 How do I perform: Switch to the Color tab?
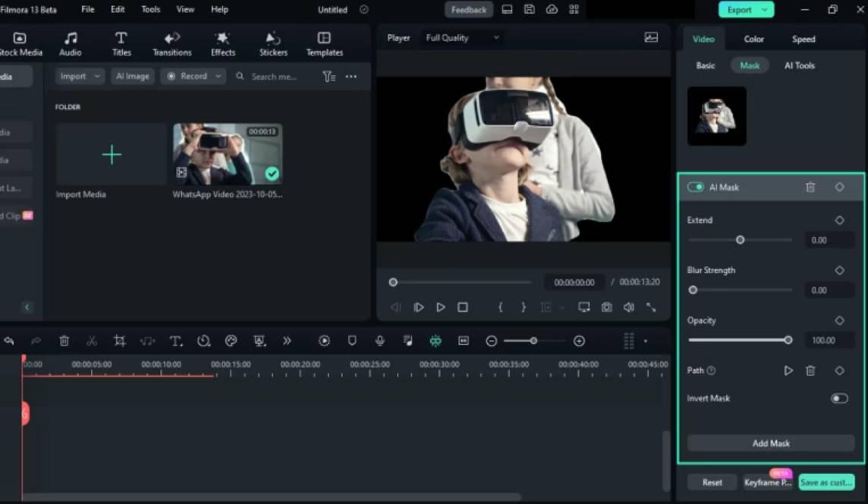coord(753,39)
